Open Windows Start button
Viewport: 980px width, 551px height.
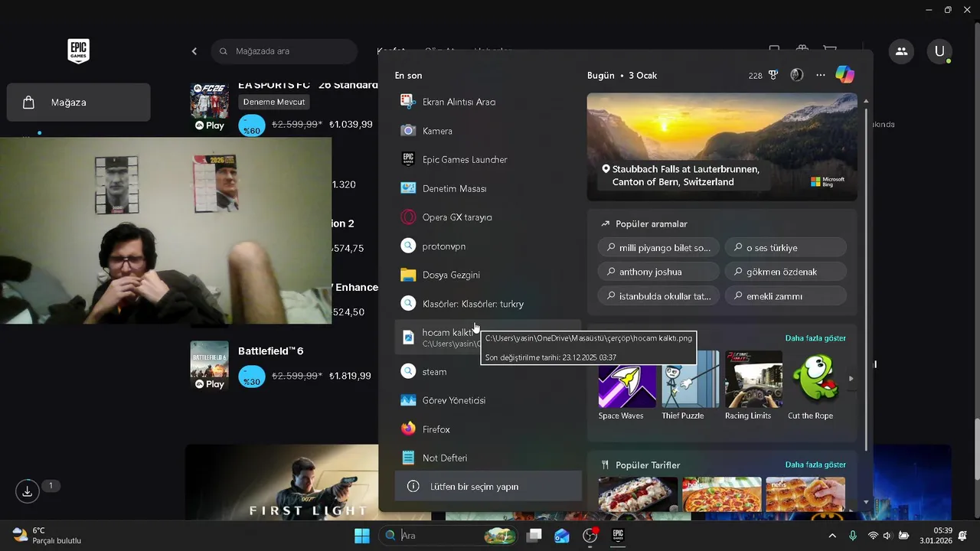(x=362, y=536)
